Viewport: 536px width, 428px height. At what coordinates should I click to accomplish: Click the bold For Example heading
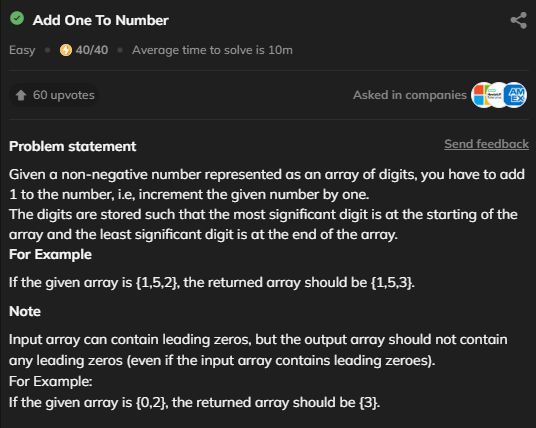tap(51, 254)
